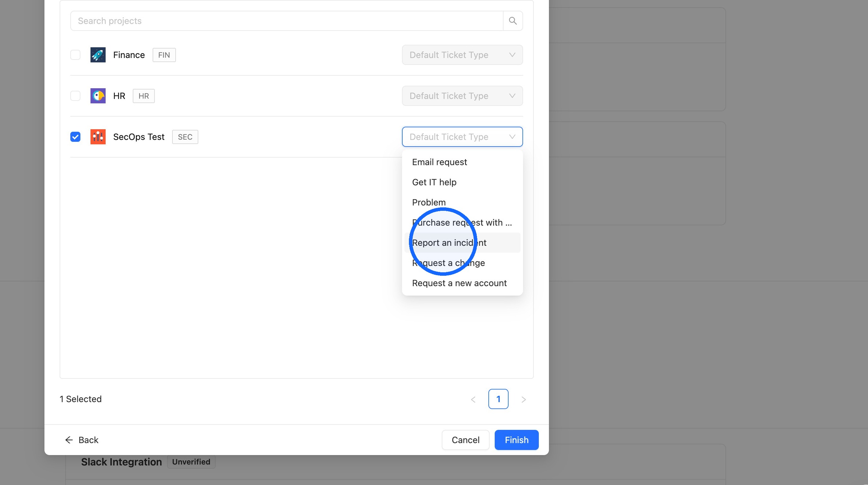The width and height of the screenshot is (868, 485).
Task: Check the Finance project checkbox
Action: click(x=75, y=55)
